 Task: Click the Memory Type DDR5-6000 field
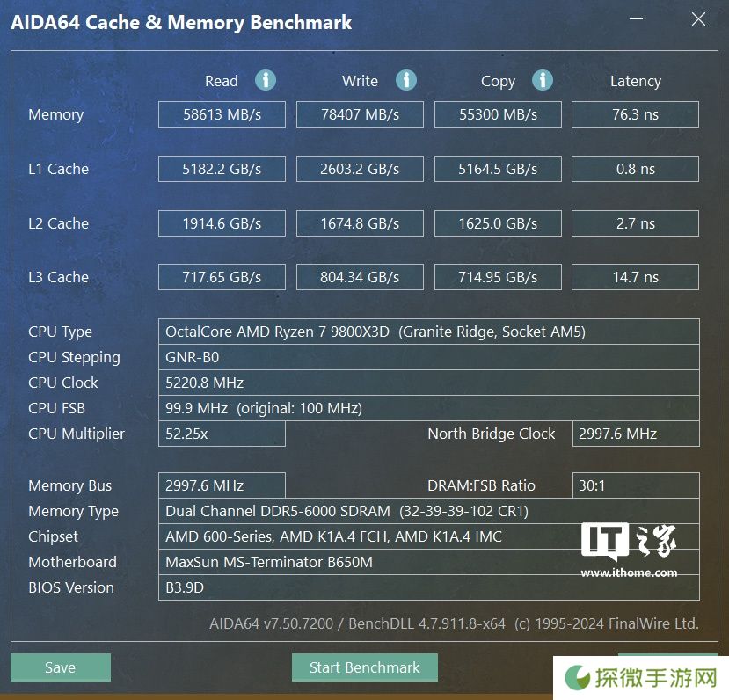428,511
